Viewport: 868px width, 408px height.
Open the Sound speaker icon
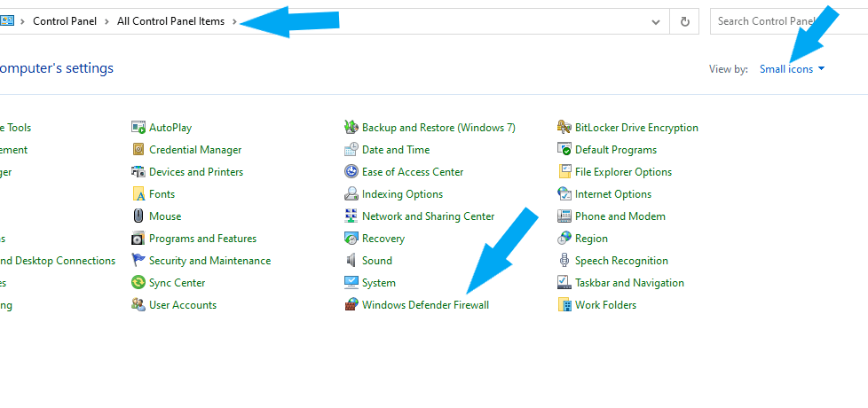pos(351,261)
